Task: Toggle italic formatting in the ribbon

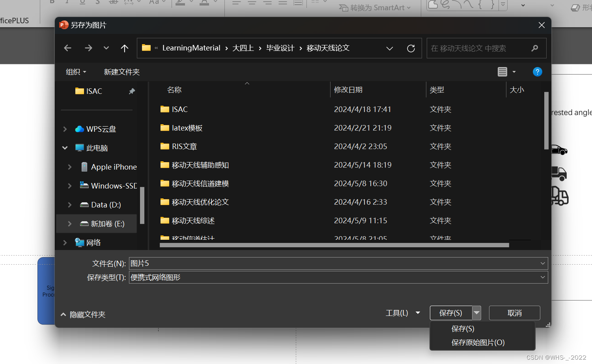Action: coord(67,2)
